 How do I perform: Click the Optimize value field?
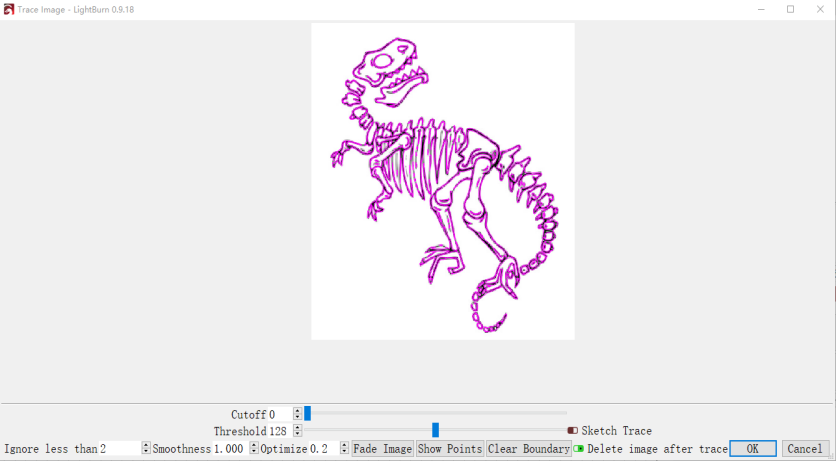coord(324,449)
